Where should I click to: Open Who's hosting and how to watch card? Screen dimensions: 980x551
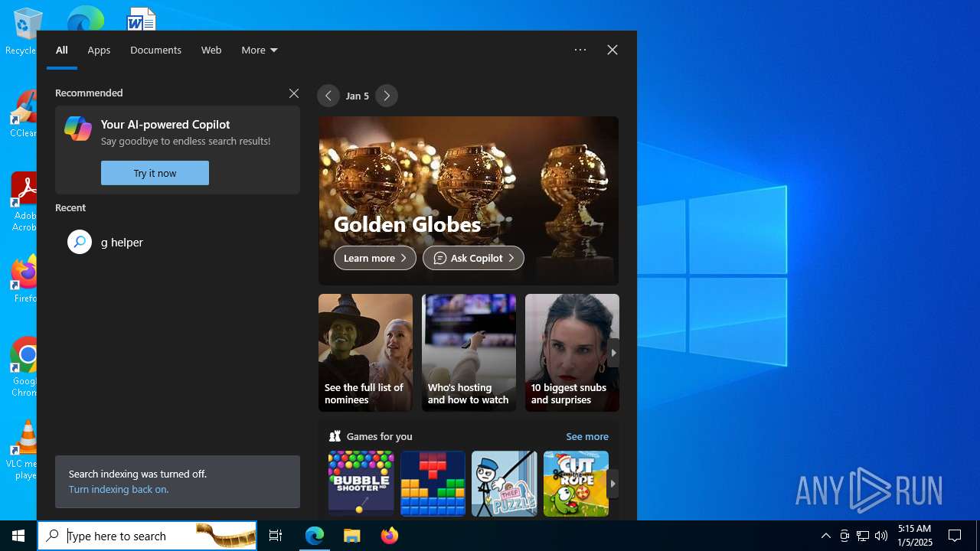point(469,353)
